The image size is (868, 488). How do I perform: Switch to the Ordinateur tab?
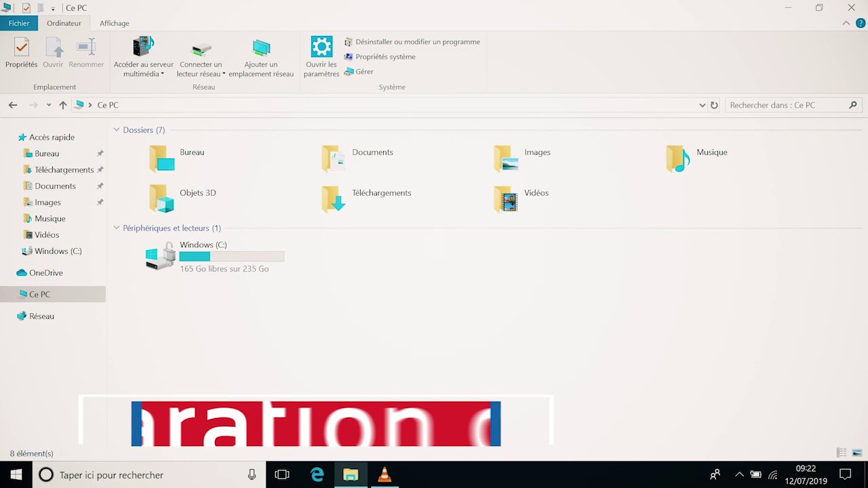(64, 23)
